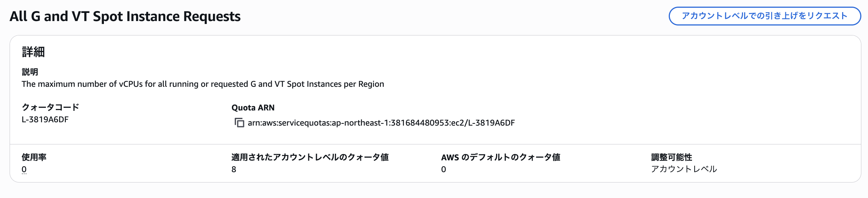Click the AWS のデフォルトのクォータ値 label
868x198 pixels.
point(501,157)
